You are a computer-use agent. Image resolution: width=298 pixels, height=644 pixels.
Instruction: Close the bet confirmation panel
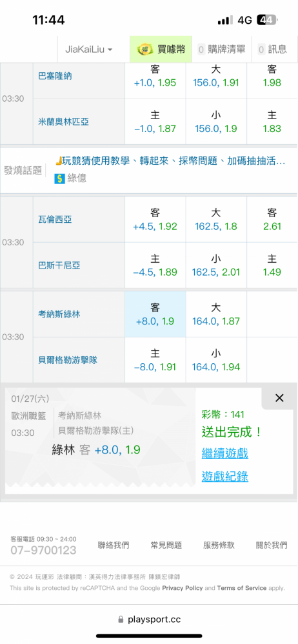[279, 397]
